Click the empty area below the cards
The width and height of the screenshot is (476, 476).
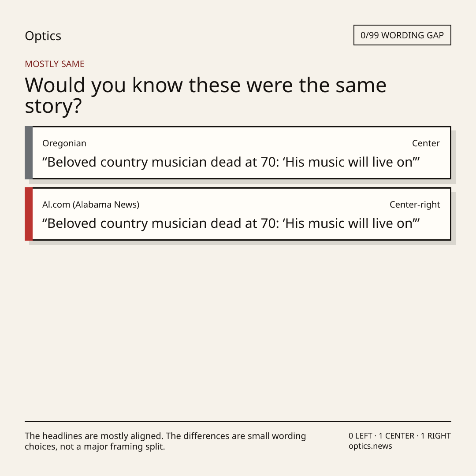(x=238, y=331)
